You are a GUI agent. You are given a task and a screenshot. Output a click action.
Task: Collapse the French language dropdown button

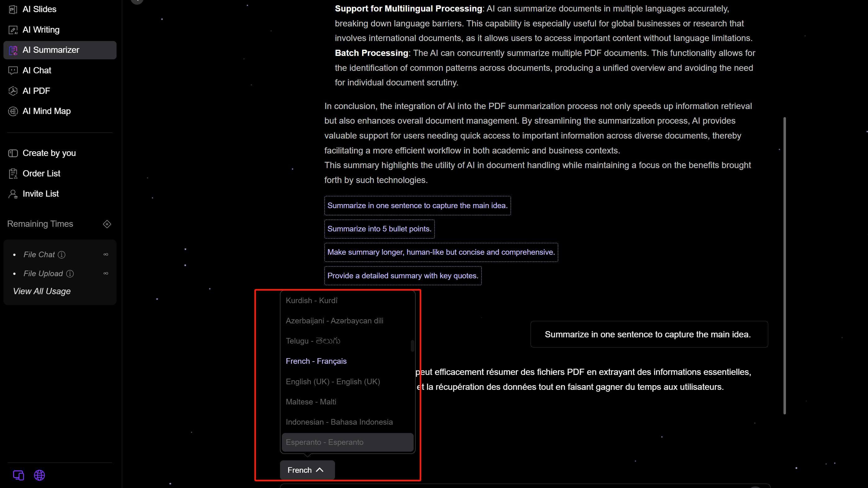(307, 470)
